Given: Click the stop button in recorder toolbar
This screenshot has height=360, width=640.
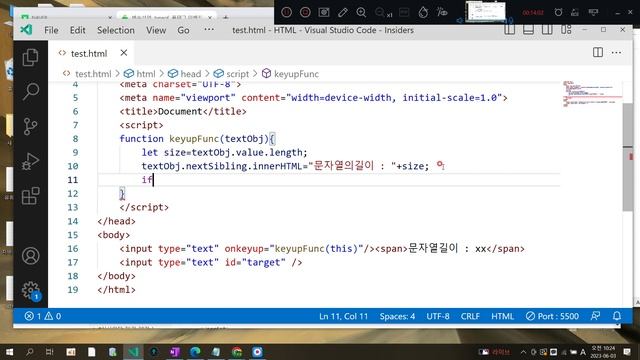Looking at the screenshot, I should click(305, 12).
